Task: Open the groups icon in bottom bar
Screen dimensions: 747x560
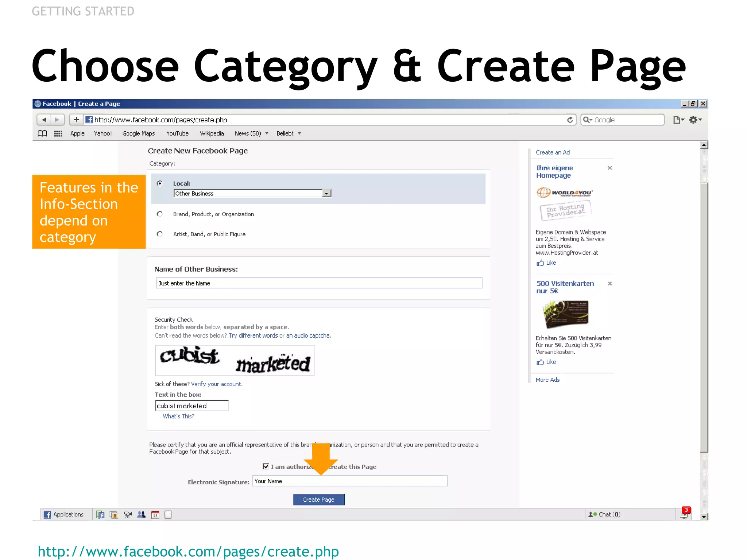Action: (x=141, y=514)
